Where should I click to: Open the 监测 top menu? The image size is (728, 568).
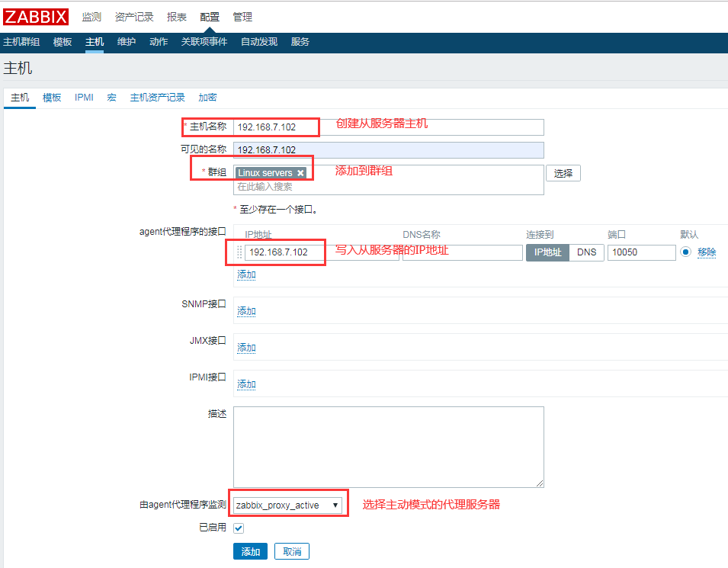(x=91, y=18)
